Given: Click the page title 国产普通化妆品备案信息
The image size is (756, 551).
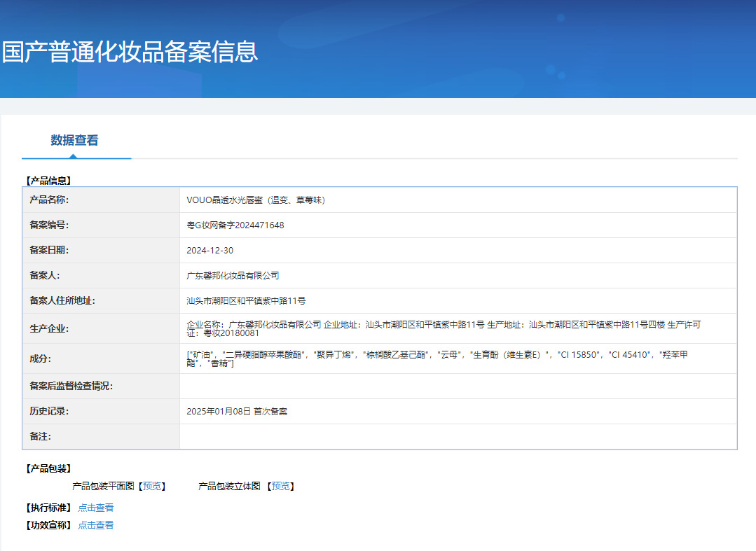Looking at the screenshot, I should (130, 52).
